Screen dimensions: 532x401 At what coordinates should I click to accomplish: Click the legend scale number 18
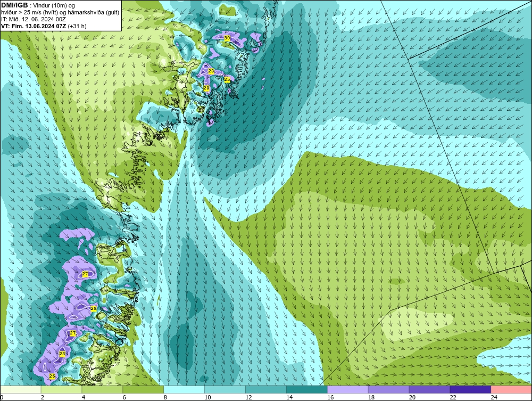coord(371,397)
